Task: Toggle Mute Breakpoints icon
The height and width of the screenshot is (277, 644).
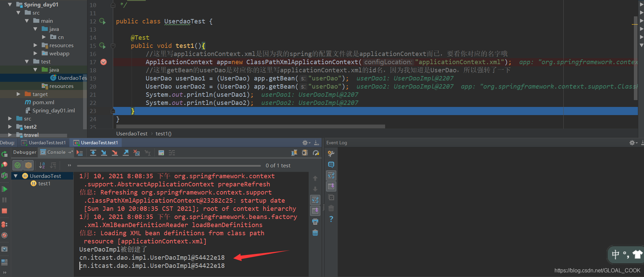Action: click(4, 235)
